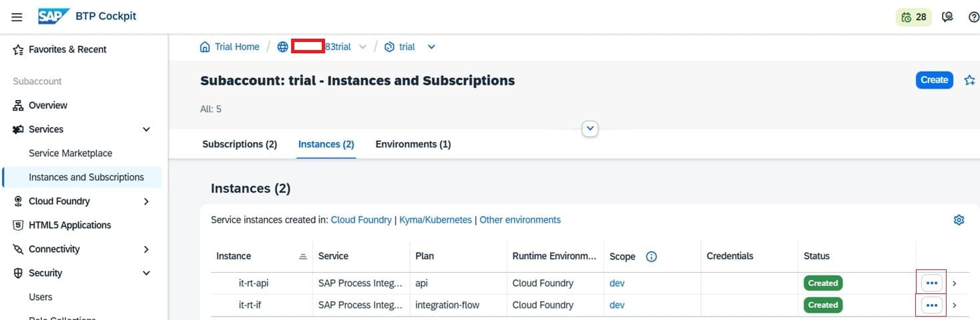
Task: Switch to the Subscriptions (2) tab
Action: 239,144
